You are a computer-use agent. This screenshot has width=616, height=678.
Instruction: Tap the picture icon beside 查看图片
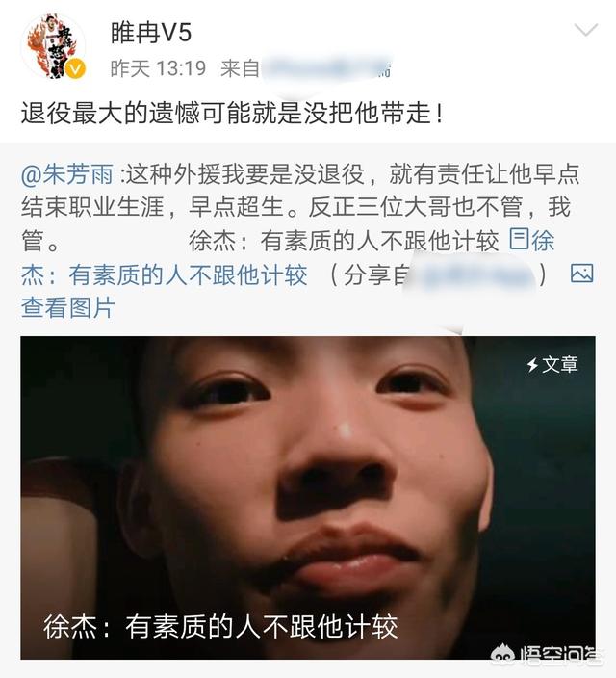(x=582, y=274)
